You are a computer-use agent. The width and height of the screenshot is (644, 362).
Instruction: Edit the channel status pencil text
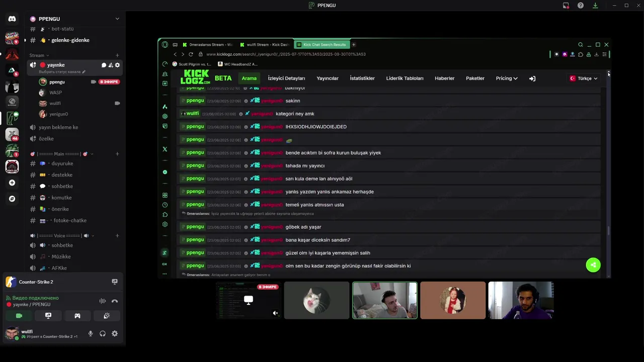point(62,72)
